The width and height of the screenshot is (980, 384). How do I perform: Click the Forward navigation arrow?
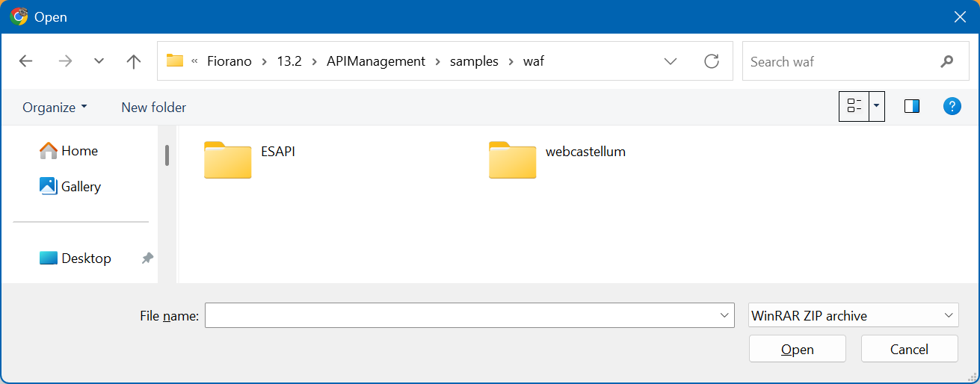click(x=65, y=61)
